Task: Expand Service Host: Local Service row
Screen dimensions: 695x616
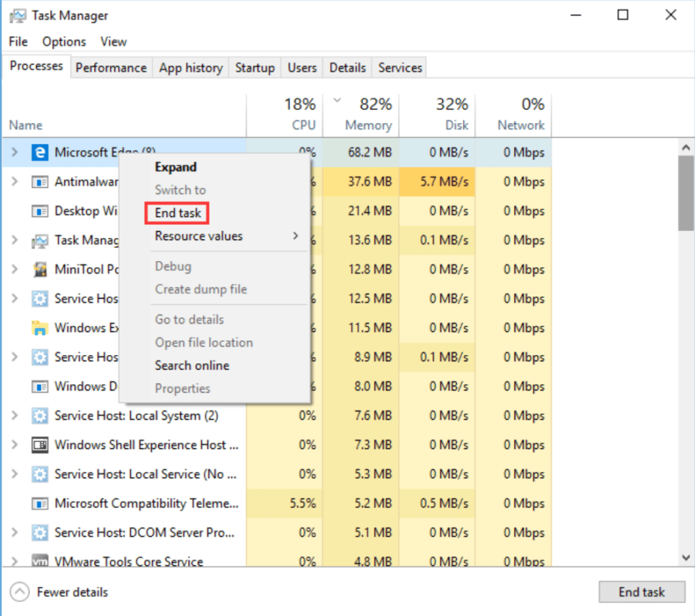Action: (x=15, y=474)
